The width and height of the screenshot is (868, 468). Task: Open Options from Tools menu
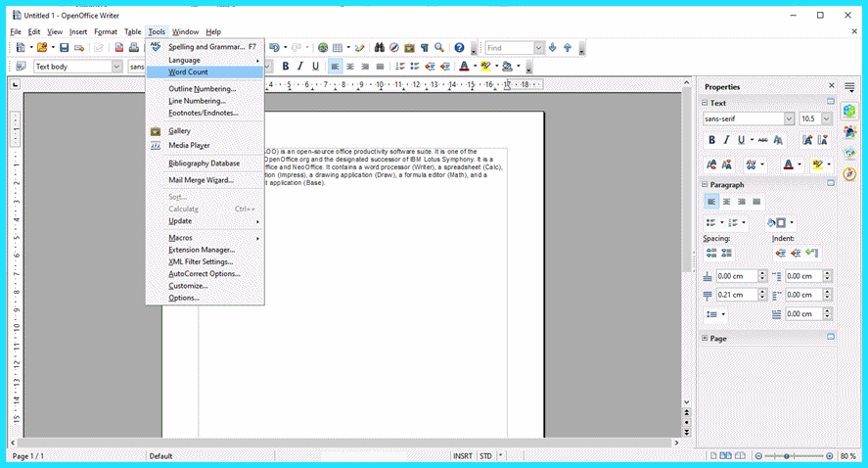tap(205, 298)
